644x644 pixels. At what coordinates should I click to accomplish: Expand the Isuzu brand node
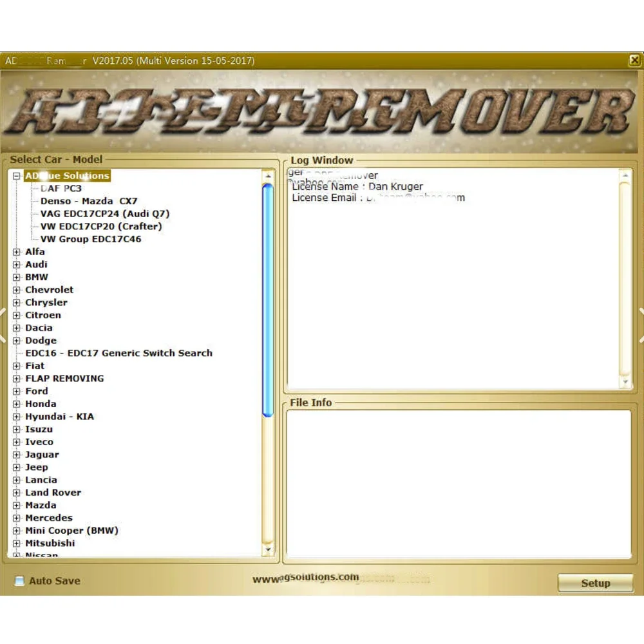point(17,430)
